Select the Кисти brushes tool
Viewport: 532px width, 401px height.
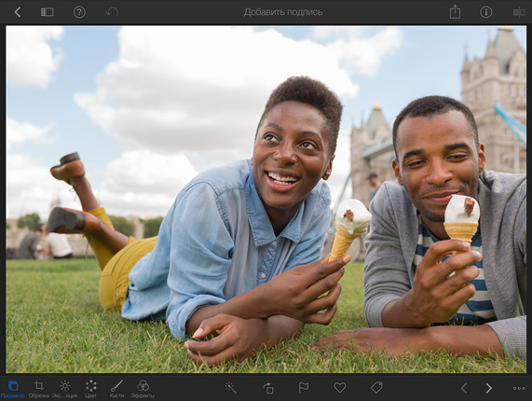click(116, 389)
